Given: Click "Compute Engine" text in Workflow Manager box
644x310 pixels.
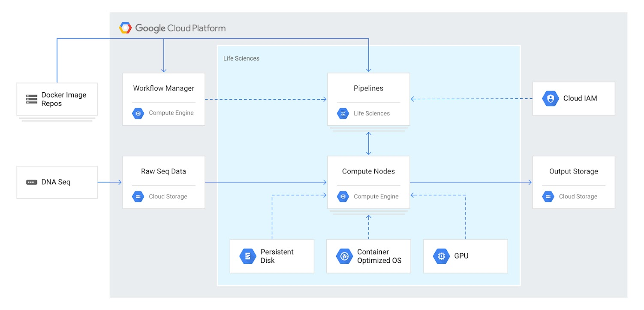Looking at the screenshot, I should [x=171, y=113].
